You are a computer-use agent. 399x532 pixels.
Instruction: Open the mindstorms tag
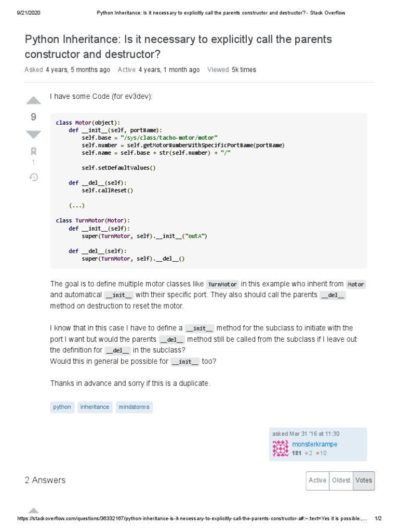134,407
